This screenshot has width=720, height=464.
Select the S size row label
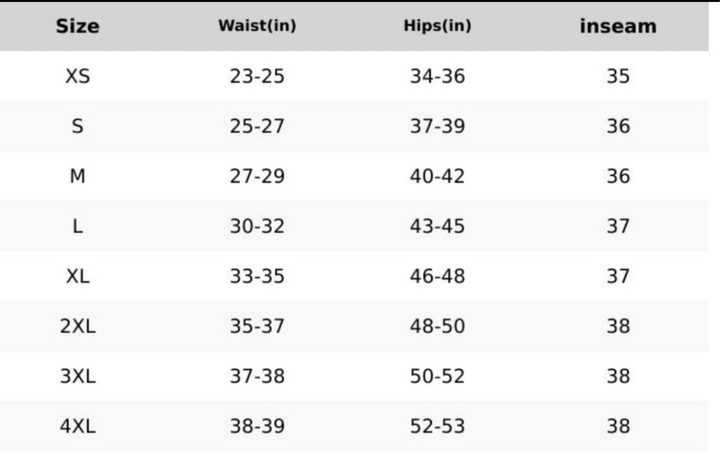click(x=77, y=126)
